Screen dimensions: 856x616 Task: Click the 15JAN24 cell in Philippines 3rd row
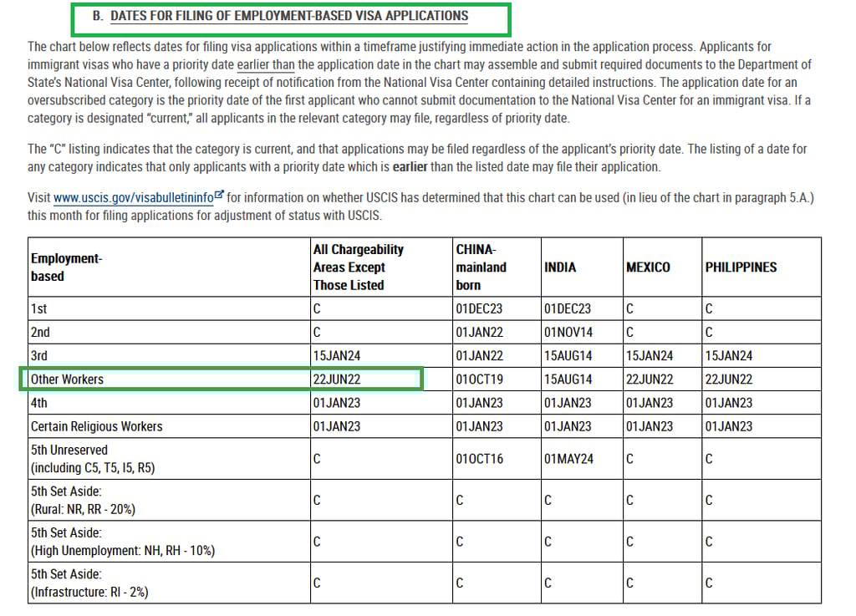tap(729, 356)
